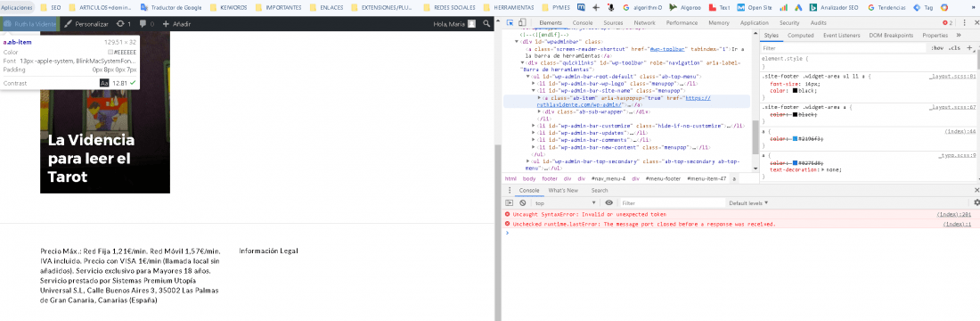Click #0275d8 color swatch

(796, 162)
